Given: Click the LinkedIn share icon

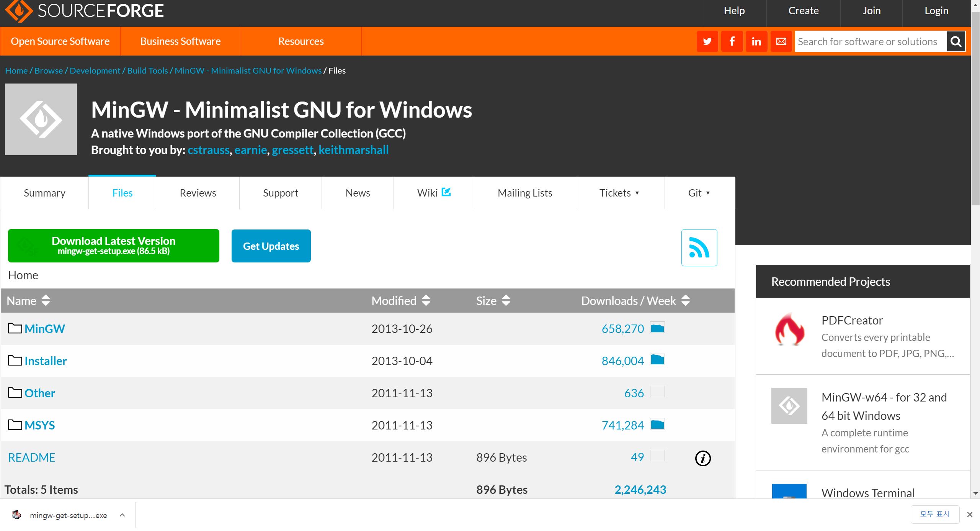Looking at the screenshot, I should click(756, 41).
